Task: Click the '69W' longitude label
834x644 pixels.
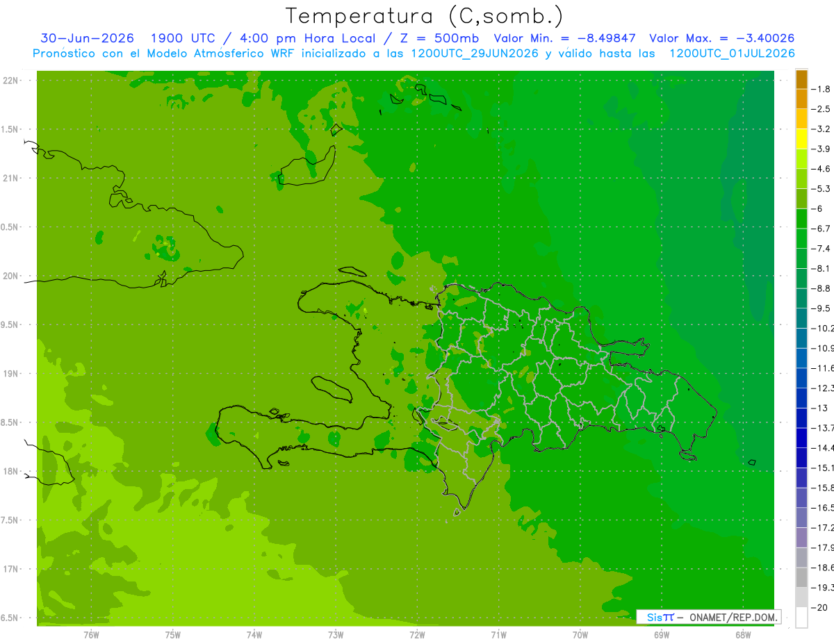Action: [662, 634]
